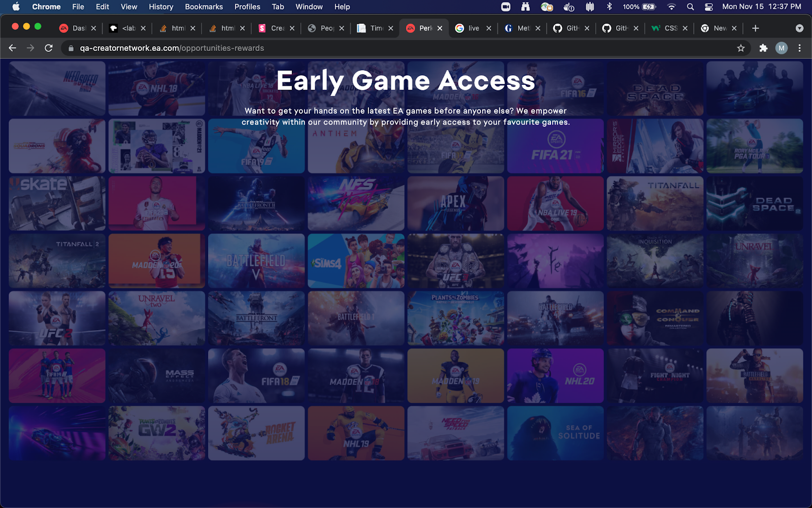Close the Tim tab

click(391, 28)
